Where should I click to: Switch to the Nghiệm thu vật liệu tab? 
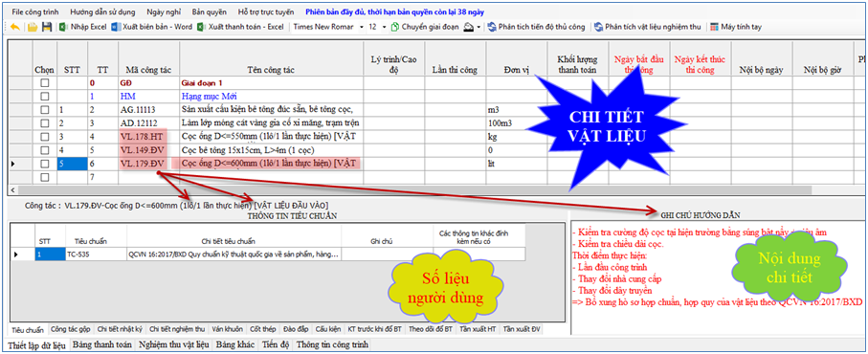[174, 344]
